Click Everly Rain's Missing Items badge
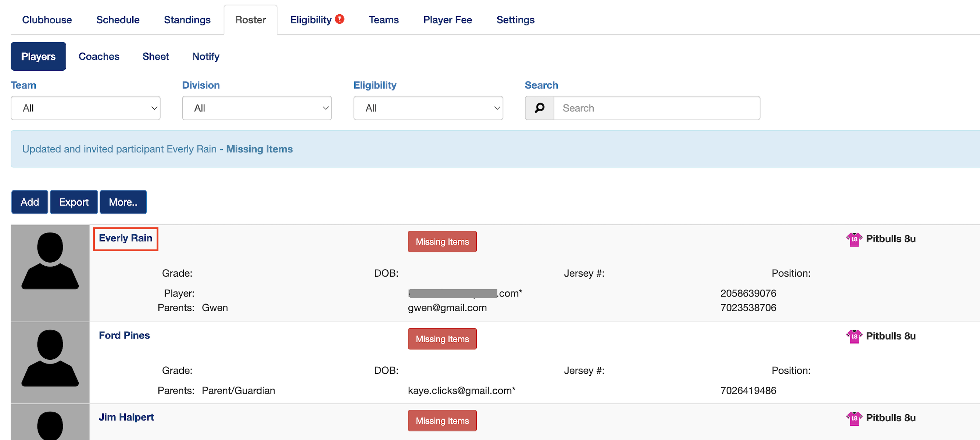The image size is (980, 440). [x=442, y=242]
